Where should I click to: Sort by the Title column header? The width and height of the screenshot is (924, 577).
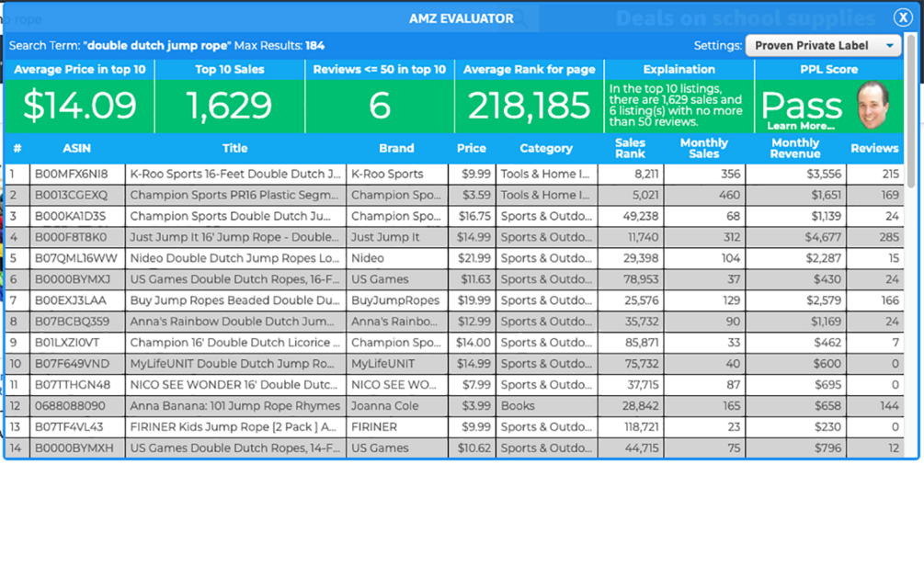tap(234, 148)
